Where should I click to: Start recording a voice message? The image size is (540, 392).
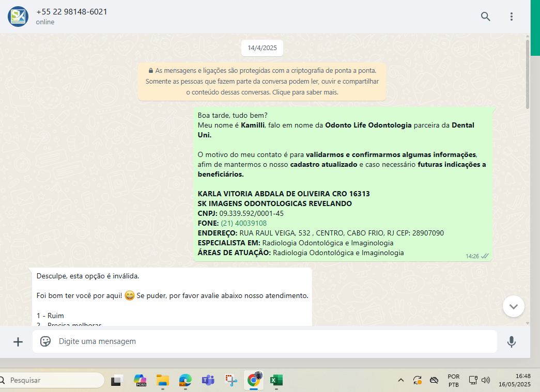tap(512, 342)
